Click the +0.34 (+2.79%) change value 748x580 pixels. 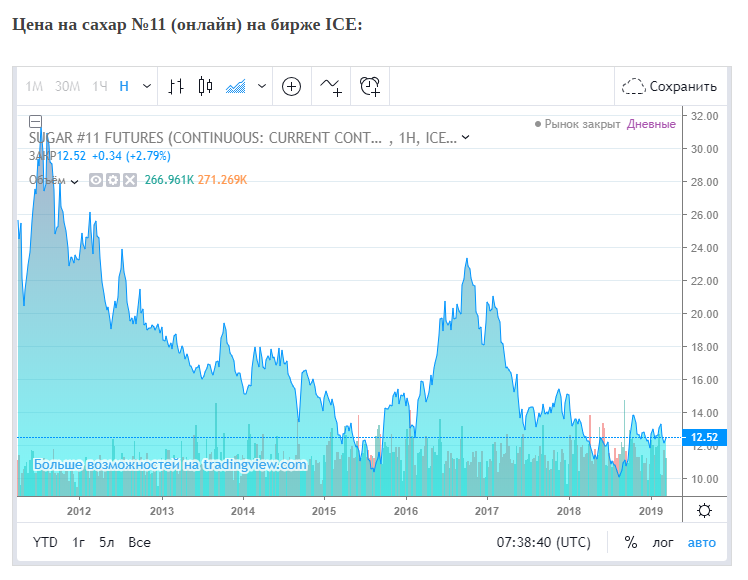[131, 156]
